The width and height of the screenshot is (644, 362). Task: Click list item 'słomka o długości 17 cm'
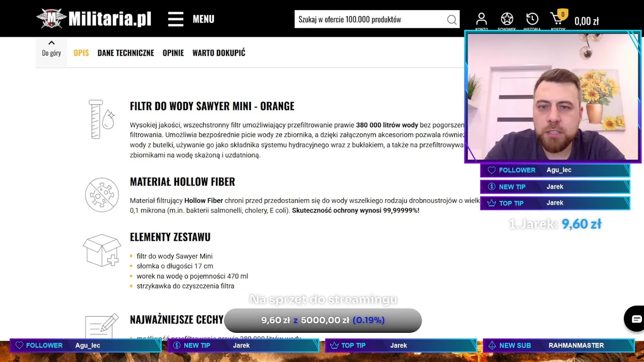pos(175,266)
